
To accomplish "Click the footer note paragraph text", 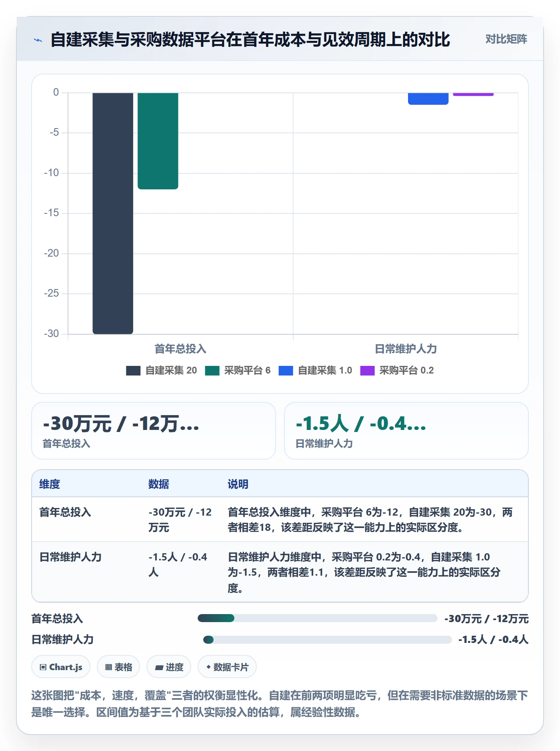I will pos(280,704).
